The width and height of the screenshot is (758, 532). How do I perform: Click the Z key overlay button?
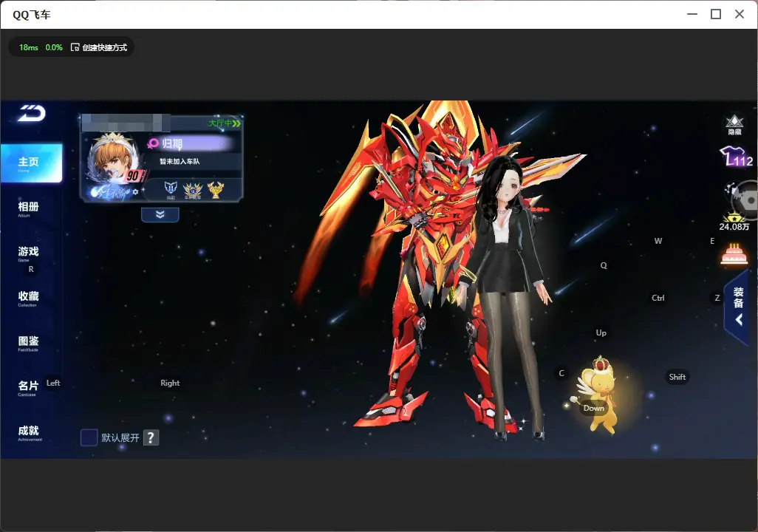click(x=717, y=298)
